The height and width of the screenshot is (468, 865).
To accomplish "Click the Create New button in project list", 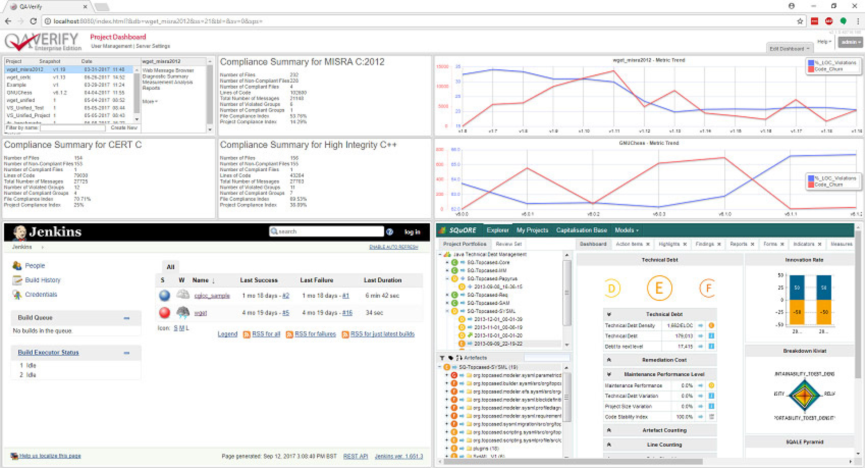I will click(124, 128).
